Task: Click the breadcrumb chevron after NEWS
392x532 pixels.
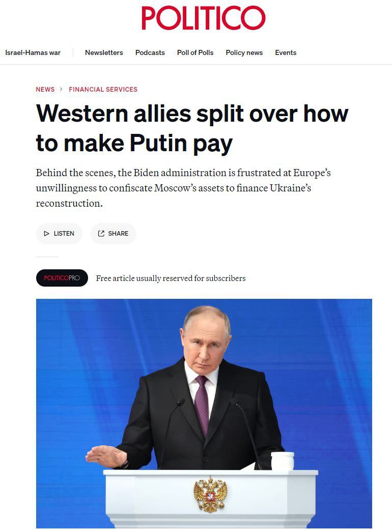Action: 61,89
